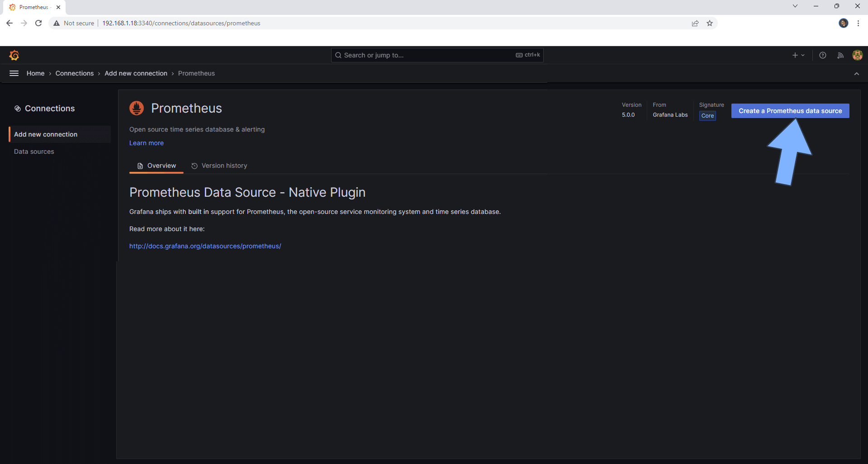Open the user profile avatar
Viewport: 868px width, 464px height.
tap(857, 55)
